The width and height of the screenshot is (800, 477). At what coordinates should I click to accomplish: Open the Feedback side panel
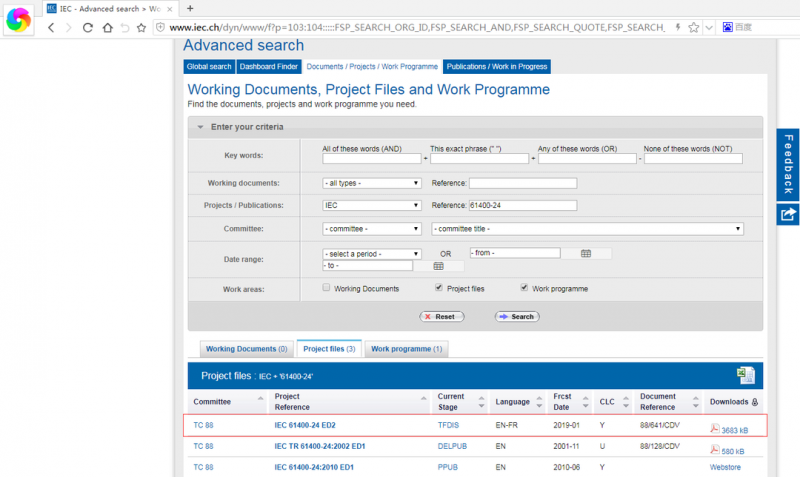pyautogui.click(x=788, y=164)
